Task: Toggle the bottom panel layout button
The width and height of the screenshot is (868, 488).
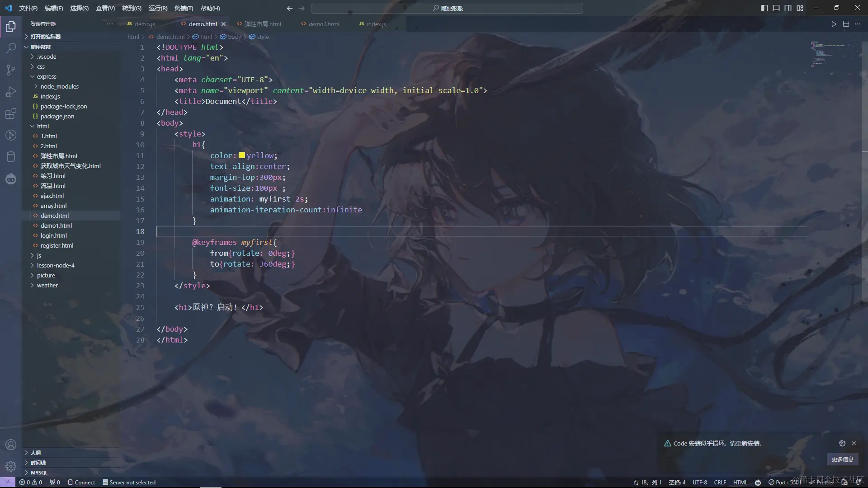Action: (776, 8)
